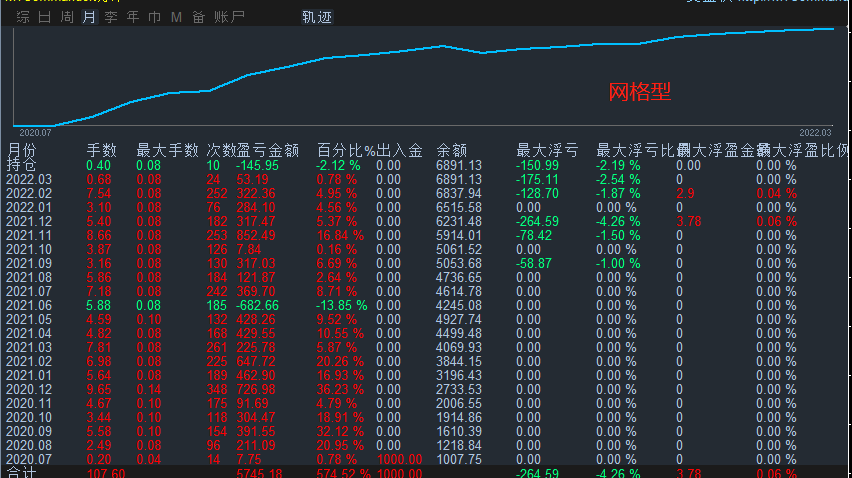This screenshot has height=478, width=852.
Task: Click the 余额 balance column header
Action: 451,151
